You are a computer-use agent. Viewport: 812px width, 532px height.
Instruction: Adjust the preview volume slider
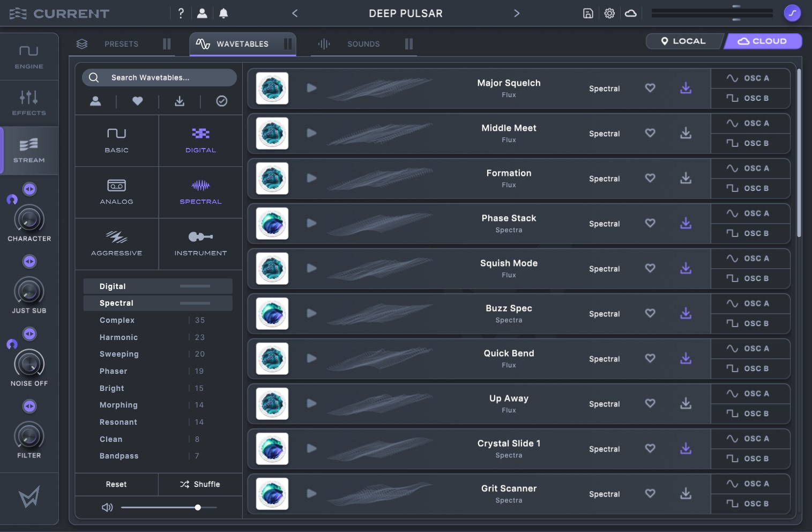[198, 507]
